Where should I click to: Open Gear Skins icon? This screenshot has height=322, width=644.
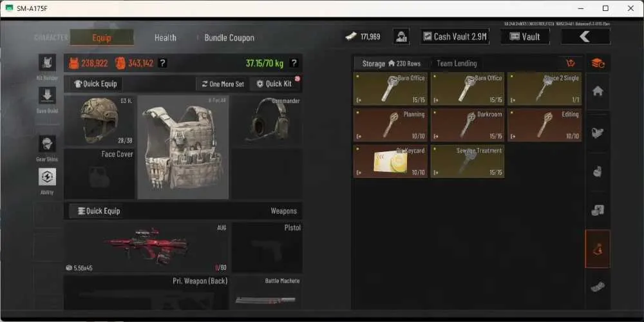tap(47, 144)
